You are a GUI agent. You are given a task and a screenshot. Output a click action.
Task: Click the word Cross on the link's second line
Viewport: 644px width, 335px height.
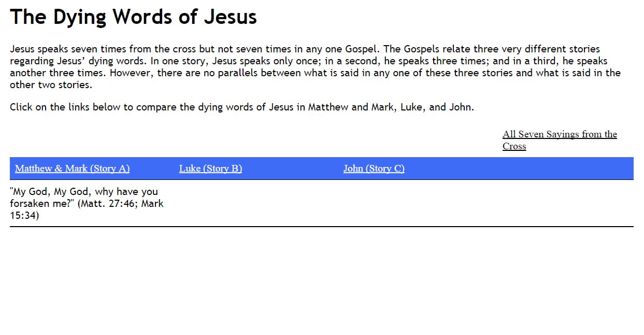click(514, 146)
